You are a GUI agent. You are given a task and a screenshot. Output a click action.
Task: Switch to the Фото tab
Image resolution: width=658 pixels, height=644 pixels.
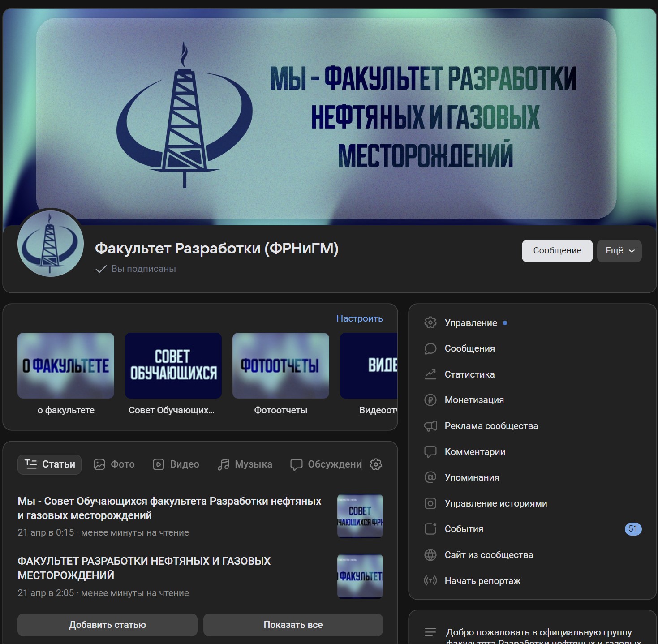click(x=114, y=464)
